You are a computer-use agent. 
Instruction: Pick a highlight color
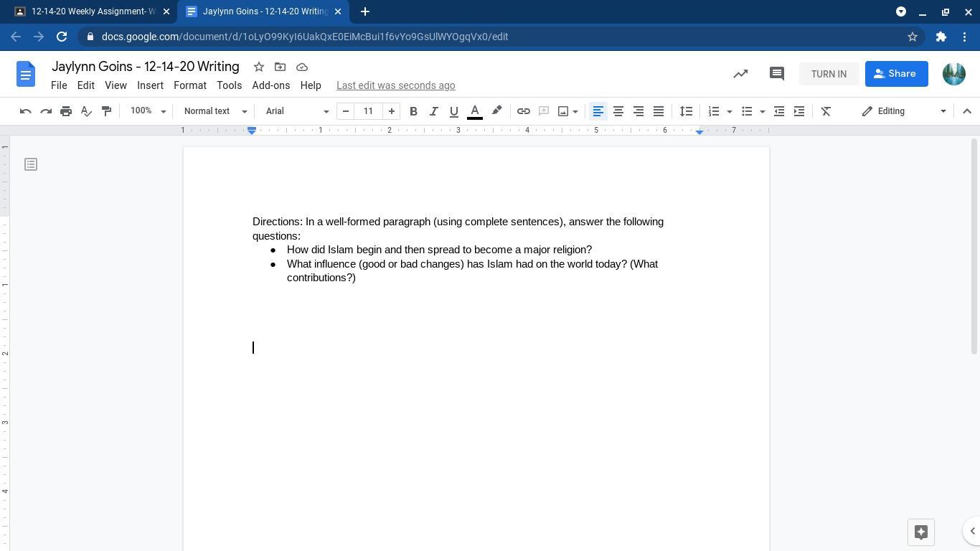pos(496,111)
